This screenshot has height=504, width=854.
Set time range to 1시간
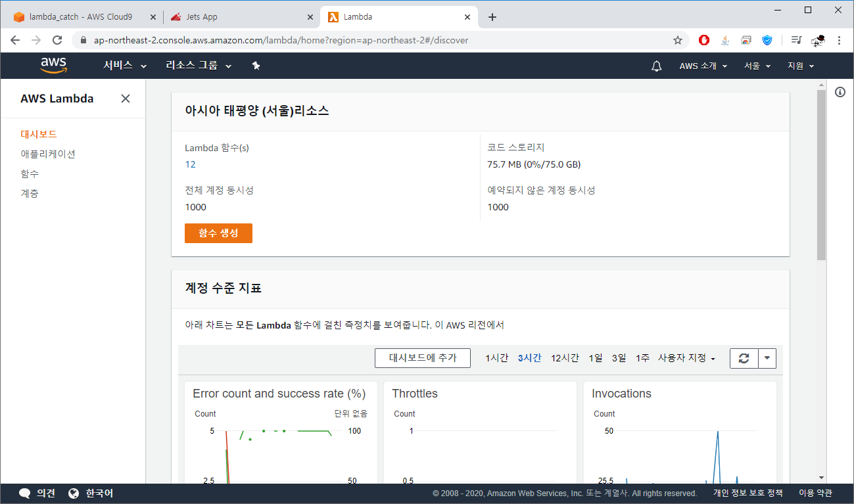click(497, 358)
